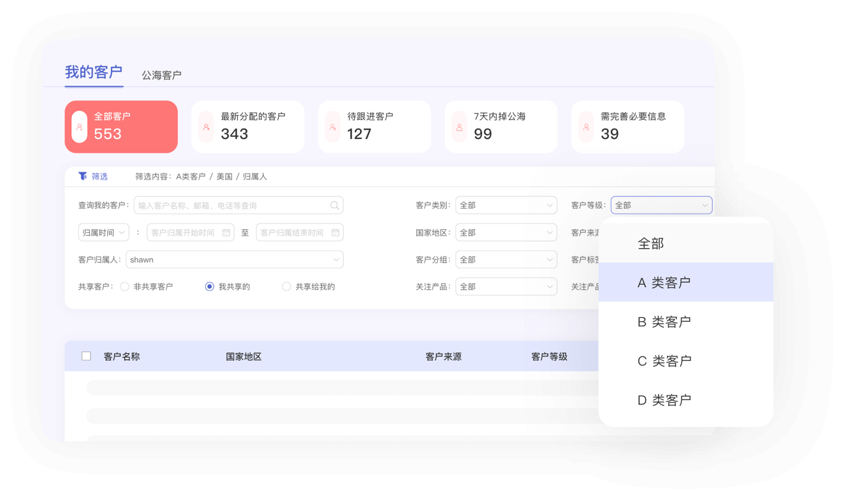Click the 最新分配的客户 card icon
The width and height of the screenshot is (848, 504).
pyautogui.click(x=206, y=127)
